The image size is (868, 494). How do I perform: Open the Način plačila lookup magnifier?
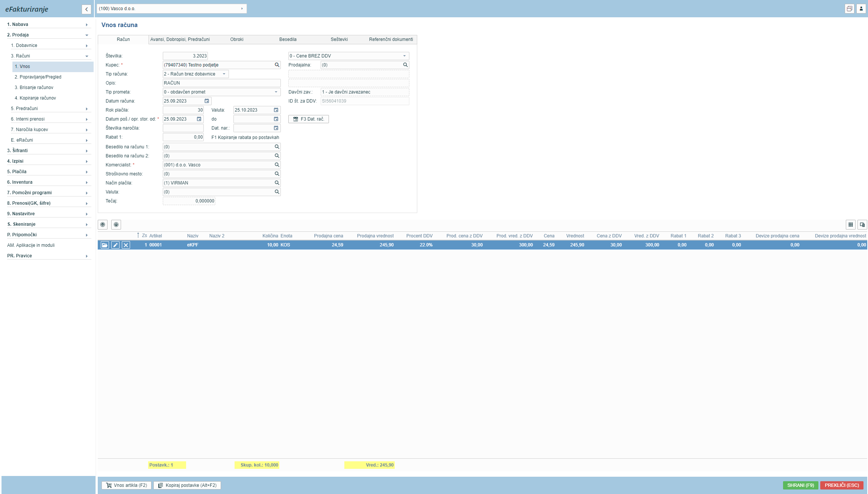click(x=277, y=183)
